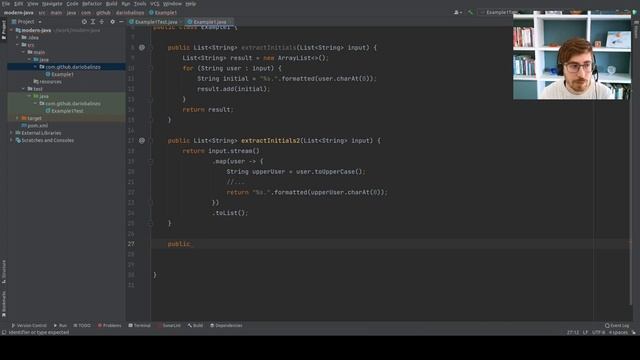The width and height of the screenshot is (640, 360).
Task: Open the Bookmarks side tool window
Action: (x=4, y=304)
